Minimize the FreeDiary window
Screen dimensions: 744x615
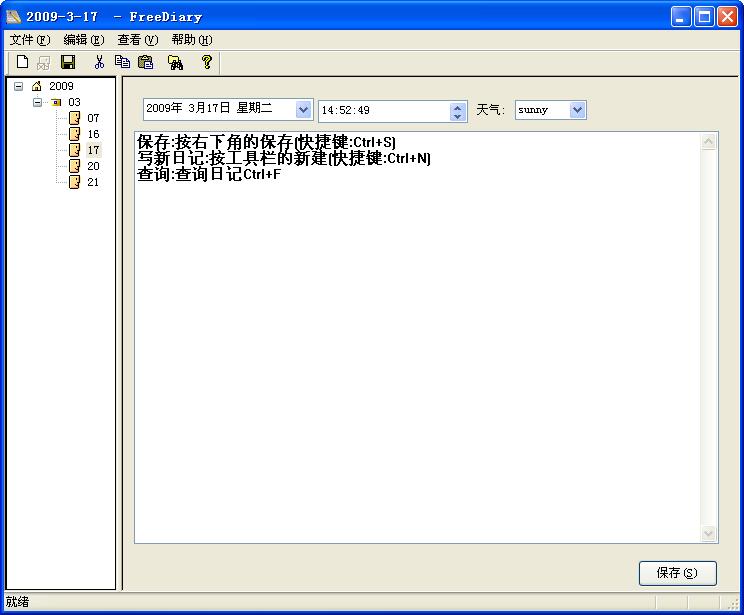[681, 17]
